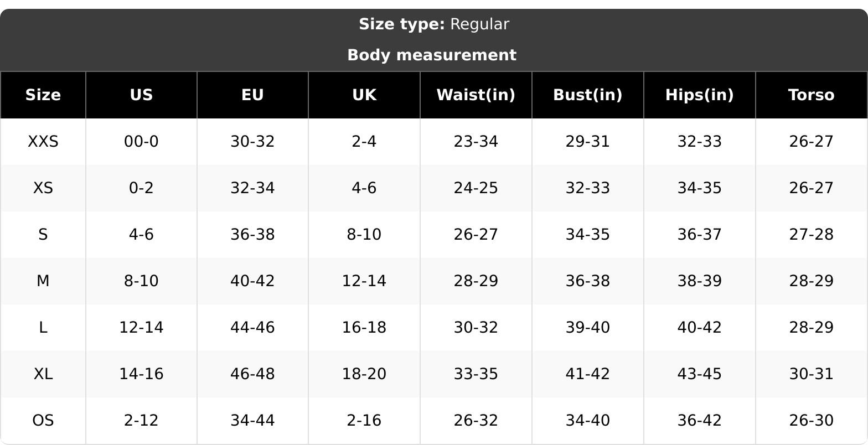Image resolution: width=868 pixels, height=445 pixels.
Task: Select the EU column header
Action: (252, 95)
